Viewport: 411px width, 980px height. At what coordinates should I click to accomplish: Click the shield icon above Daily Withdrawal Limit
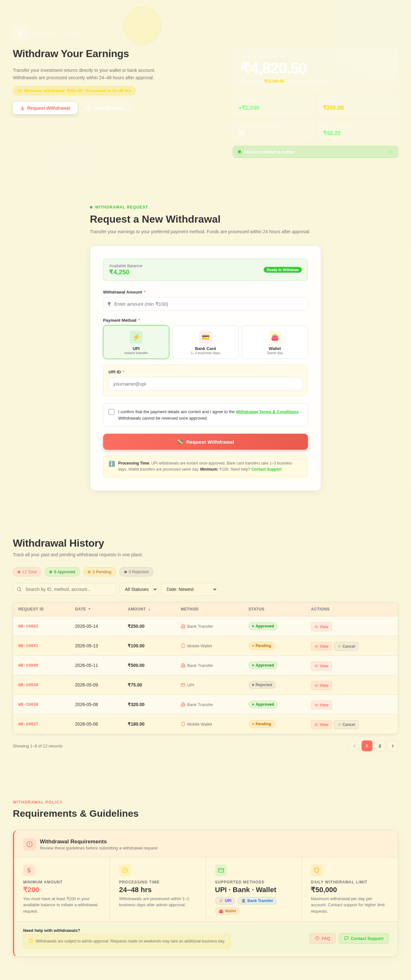coord(317,870)
